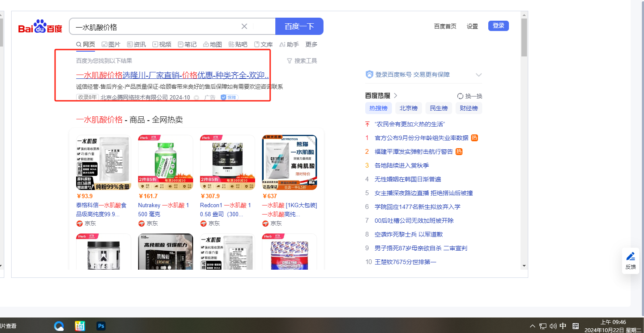Image resolution: width=644 pixels, height=333 pixels.
Task: Select the 热搜榜 tab
Action: point(379,108)
